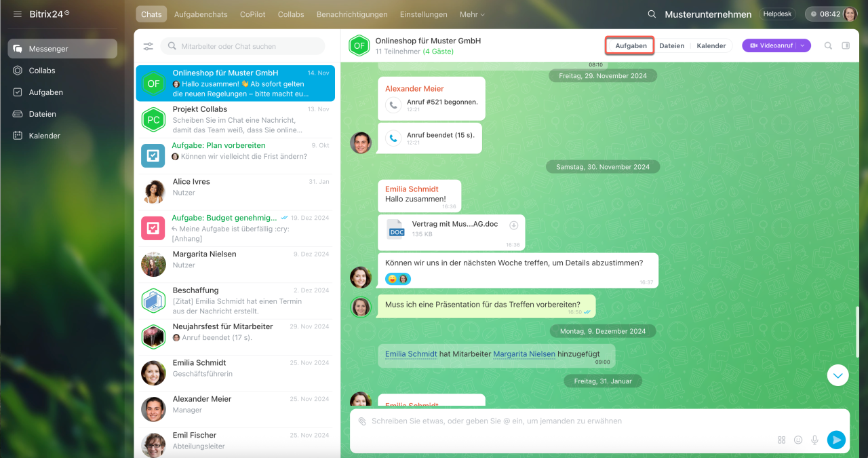This screenshot has width=868, height=458.
Task: Open user profile avatar in top bar
Action: [x=850, y=14]
